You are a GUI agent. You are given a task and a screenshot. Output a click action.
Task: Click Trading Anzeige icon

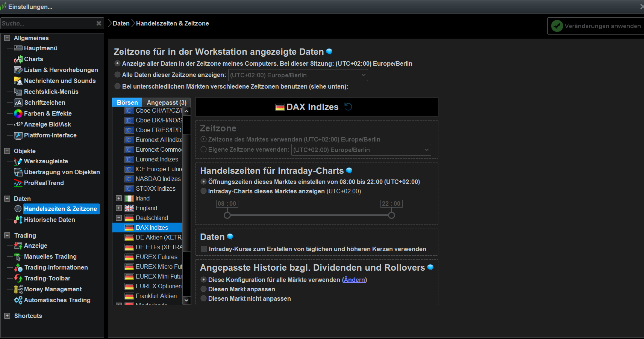[x=18, y=246]
